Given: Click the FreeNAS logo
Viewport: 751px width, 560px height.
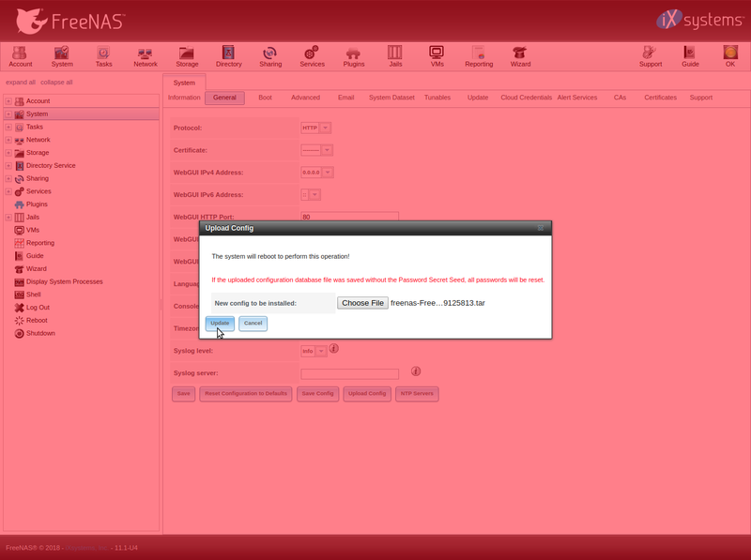Looking at the screenshot, I should pyautogui.click(x=69, y=21).
